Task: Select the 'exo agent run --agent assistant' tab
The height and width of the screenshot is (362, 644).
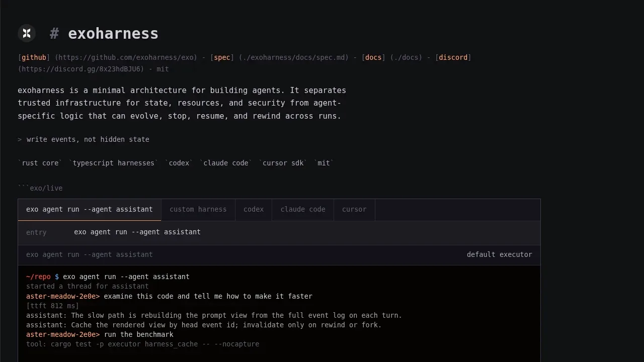Action: [x=90, y=210]
